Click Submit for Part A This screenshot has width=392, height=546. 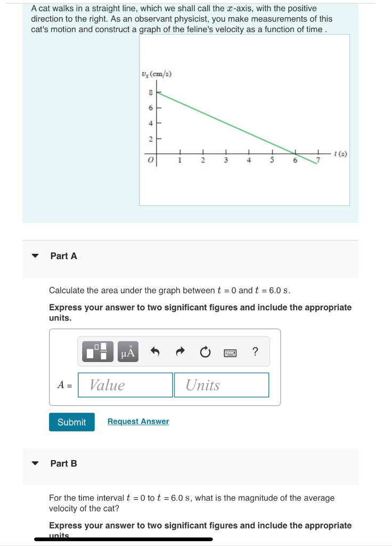(x=71, y=422)
